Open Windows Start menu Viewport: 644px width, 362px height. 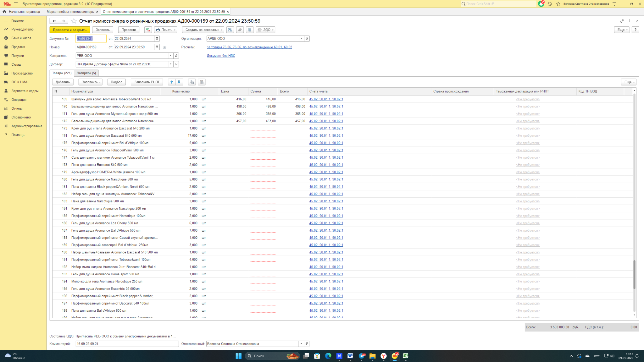click(238, 356)
